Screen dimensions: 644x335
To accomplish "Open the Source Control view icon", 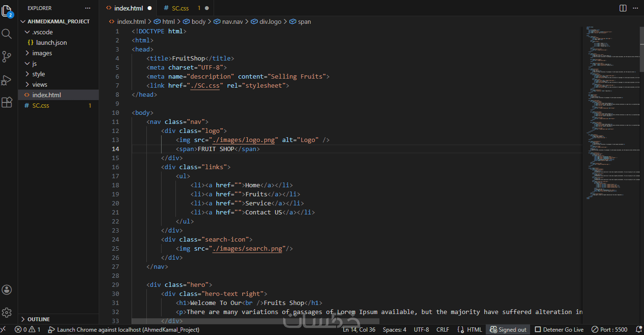I will pos(7,57).
